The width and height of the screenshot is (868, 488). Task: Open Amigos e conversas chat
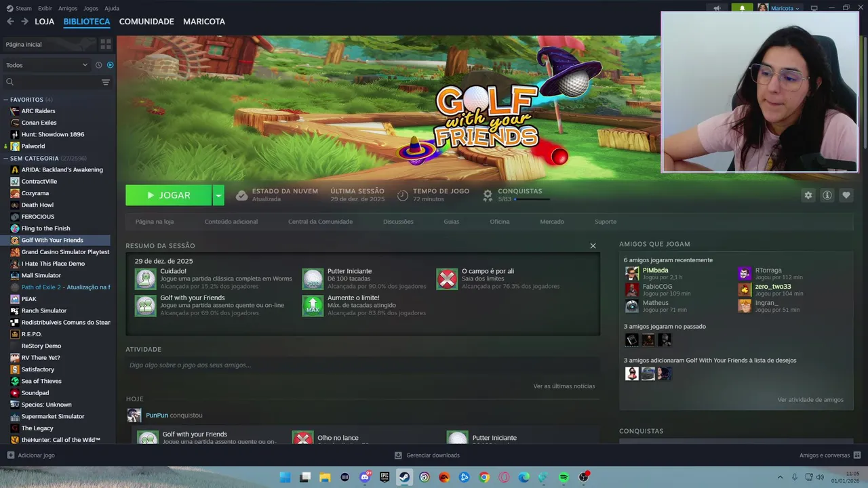click(x=830, y=455)
